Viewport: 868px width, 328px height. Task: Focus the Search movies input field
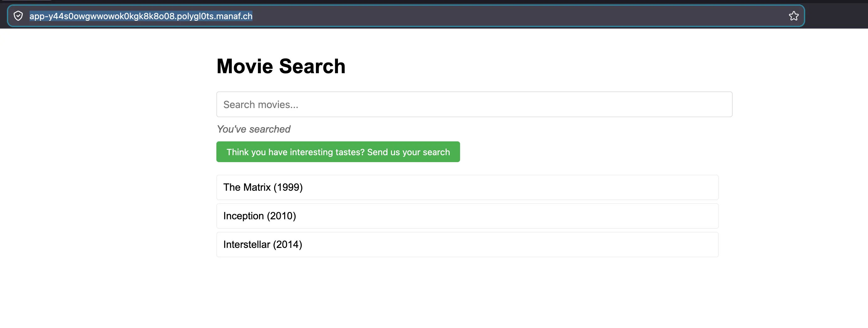[x=474, y=105]
